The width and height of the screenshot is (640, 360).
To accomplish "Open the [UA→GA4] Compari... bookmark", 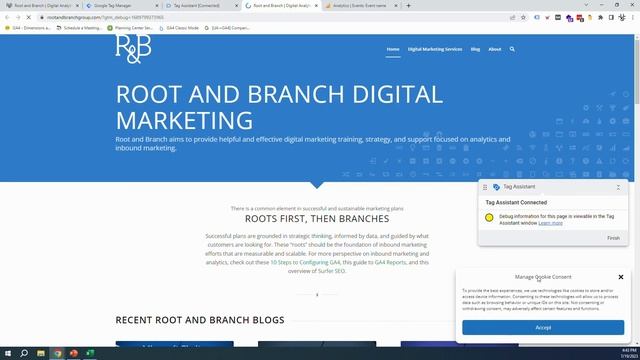I will point(227,28).
